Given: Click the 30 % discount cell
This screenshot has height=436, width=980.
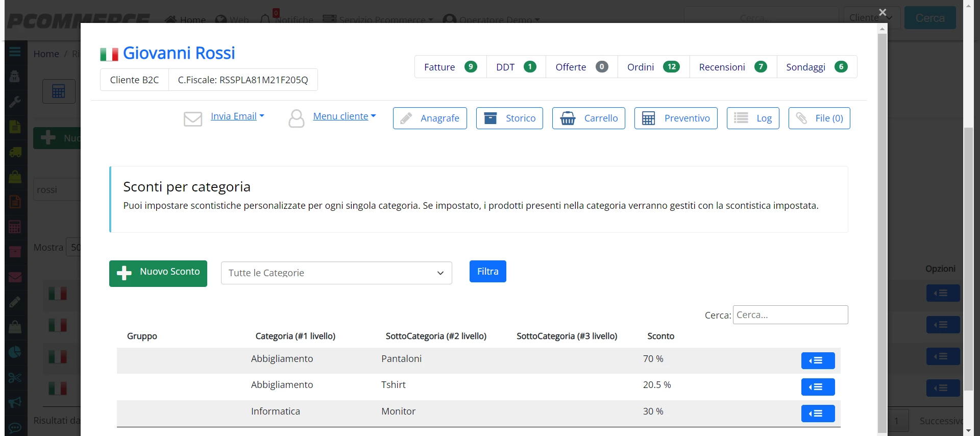Looking at the screenshot, I should click(x=653, y=411).
